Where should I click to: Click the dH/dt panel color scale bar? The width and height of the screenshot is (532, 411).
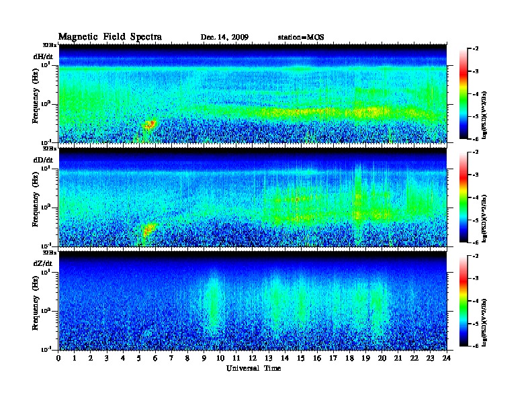point(463,93)
